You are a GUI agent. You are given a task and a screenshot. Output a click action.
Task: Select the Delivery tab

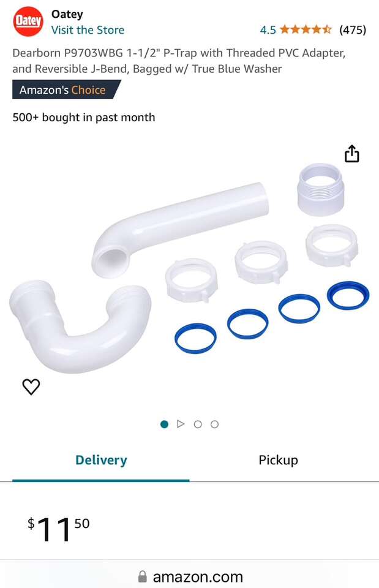pos(101,460)
